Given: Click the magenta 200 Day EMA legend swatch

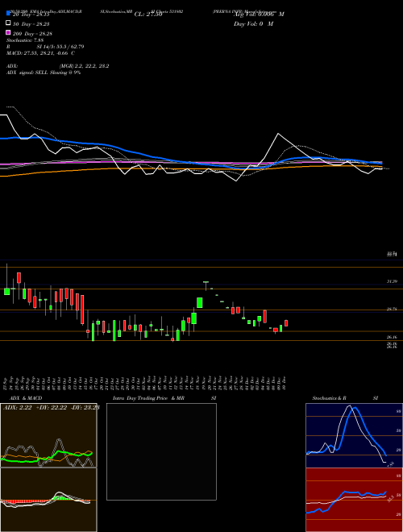Looking at the screenshot, I should (x=9, y=32).
